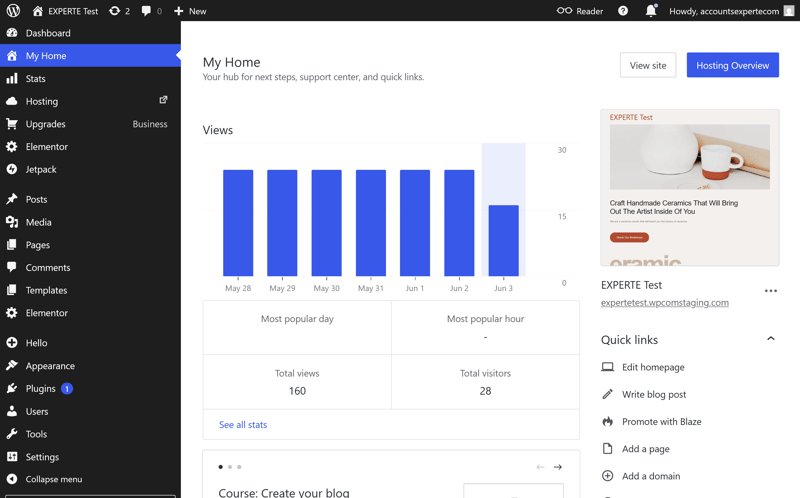Click the Add a domain plus icon
This screenshot has width=800, height=498.
coord(607,476)
